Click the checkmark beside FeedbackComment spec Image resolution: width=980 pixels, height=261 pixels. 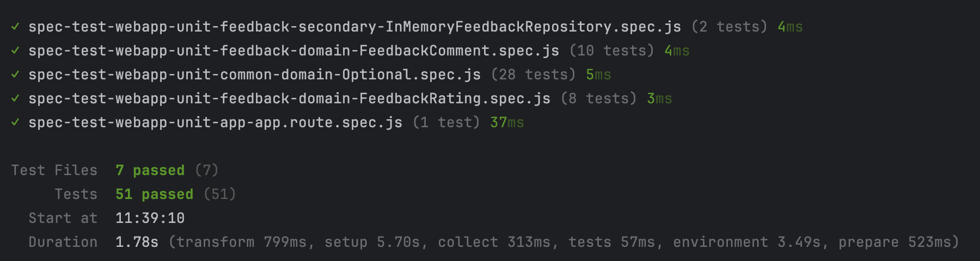(x=15, y=50)
